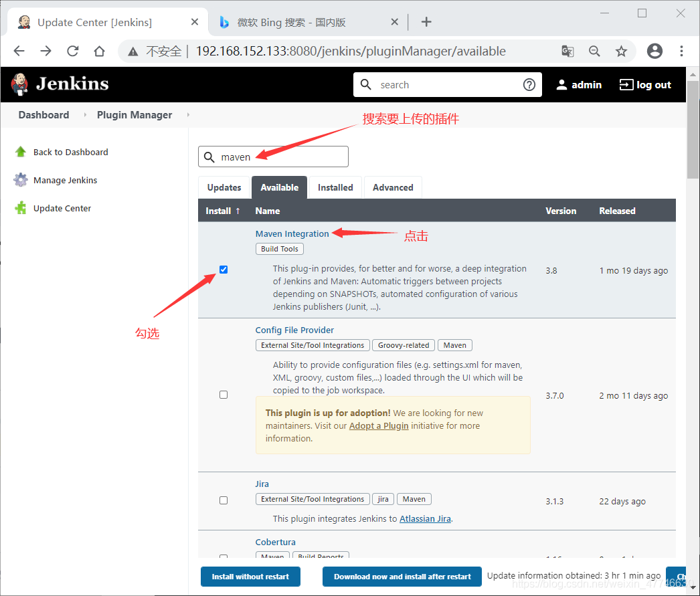Close the Update Center [Jenkins] tab
This screenshot has height=596, width=700.
[x=195, y=22]
